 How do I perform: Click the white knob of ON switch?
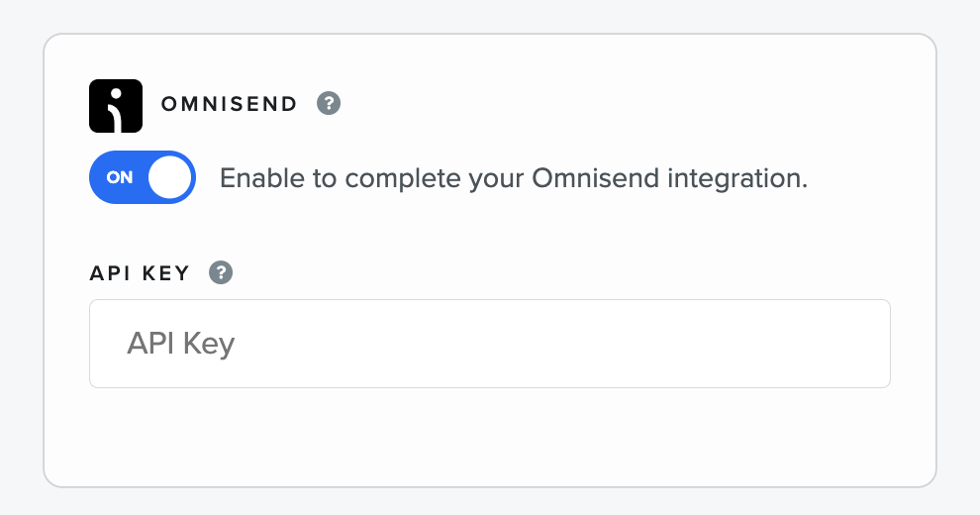pos(169,177)
